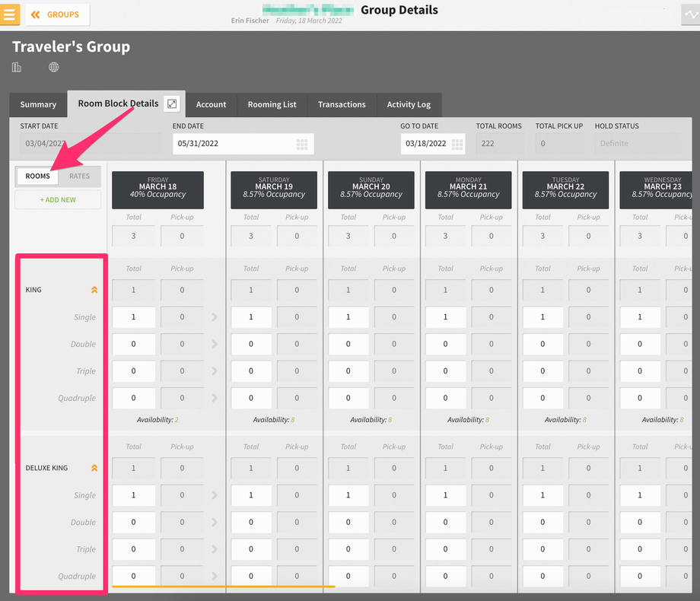Image resolution: width=700 pixels, height=601 pixels.
Task: Collapse the King room type
Action: tap(94, 290)
